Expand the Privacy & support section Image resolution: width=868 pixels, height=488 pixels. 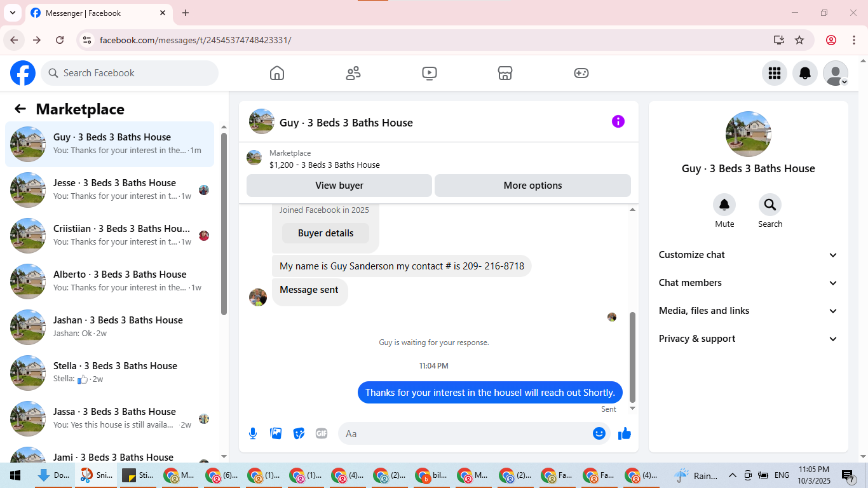coord(749,339)
